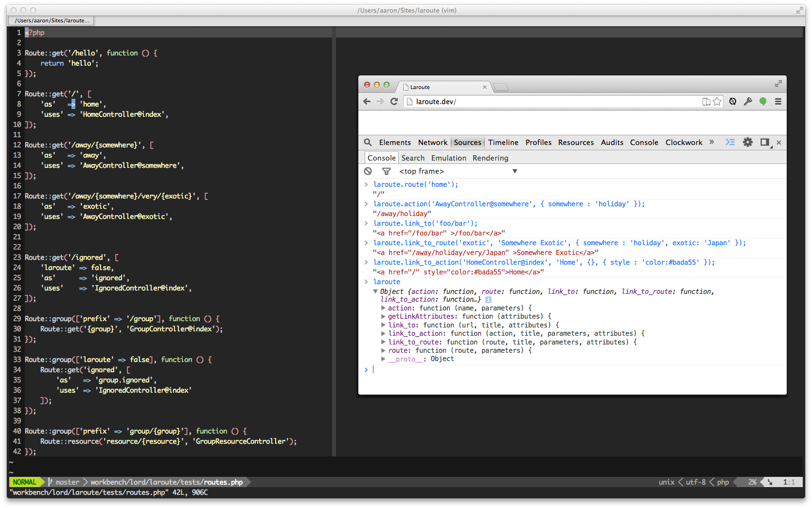
Task: Switch to the Network panel tab
Action: tap(432, 143)
